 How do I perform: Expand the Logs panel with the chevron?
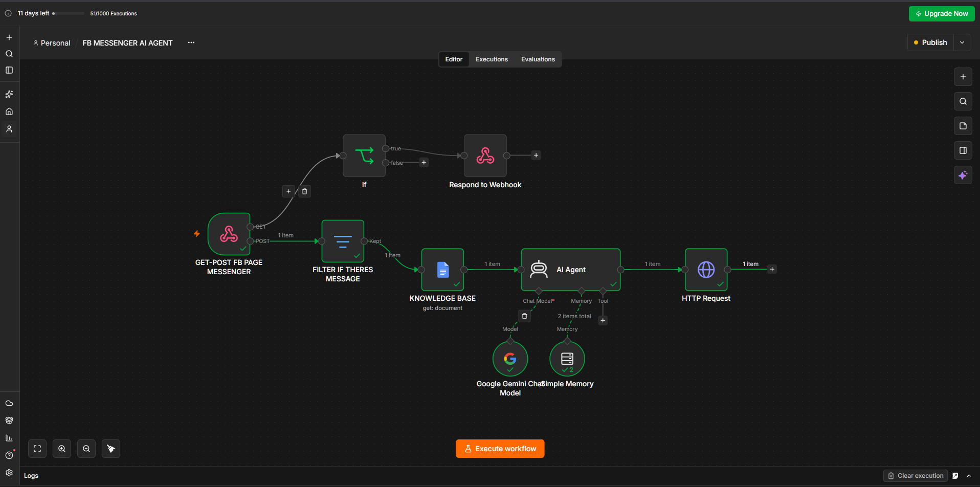(x=969, y=476)
